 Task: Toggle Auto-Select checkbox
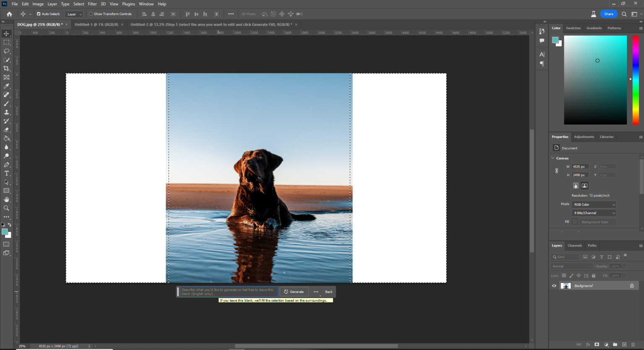pyautogui.click(x=39, y=14)
